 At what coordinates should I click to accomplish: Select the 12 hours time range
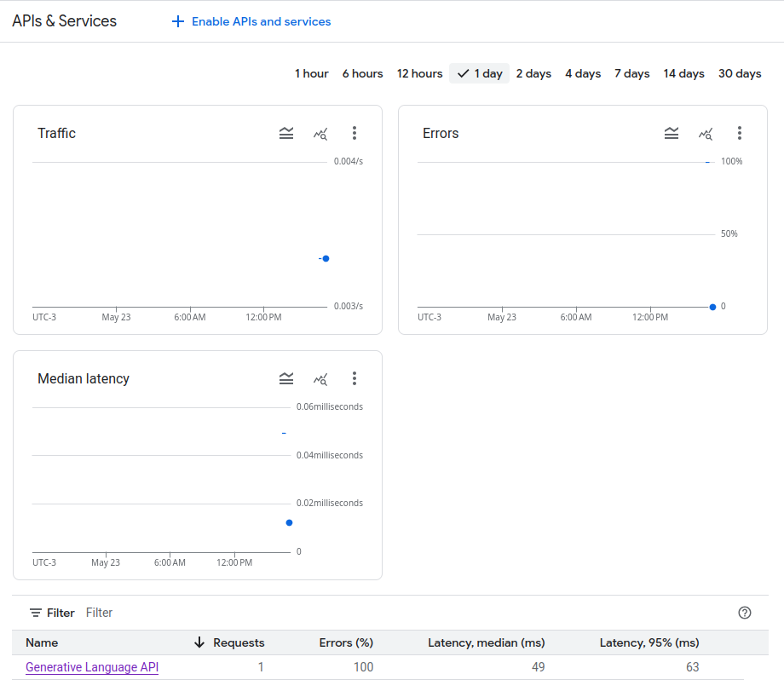click(419, 73)
